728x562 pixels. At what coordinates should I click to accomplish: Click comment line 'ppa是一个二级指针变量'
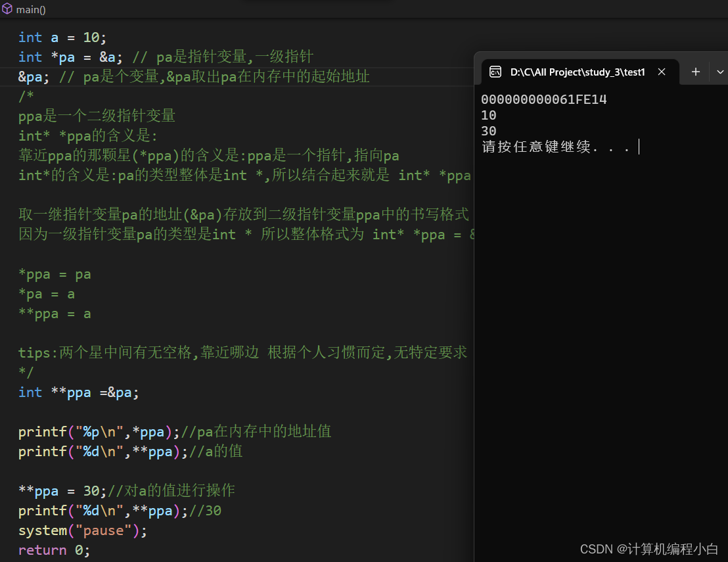pyautogui.click(x=97, y=116)
